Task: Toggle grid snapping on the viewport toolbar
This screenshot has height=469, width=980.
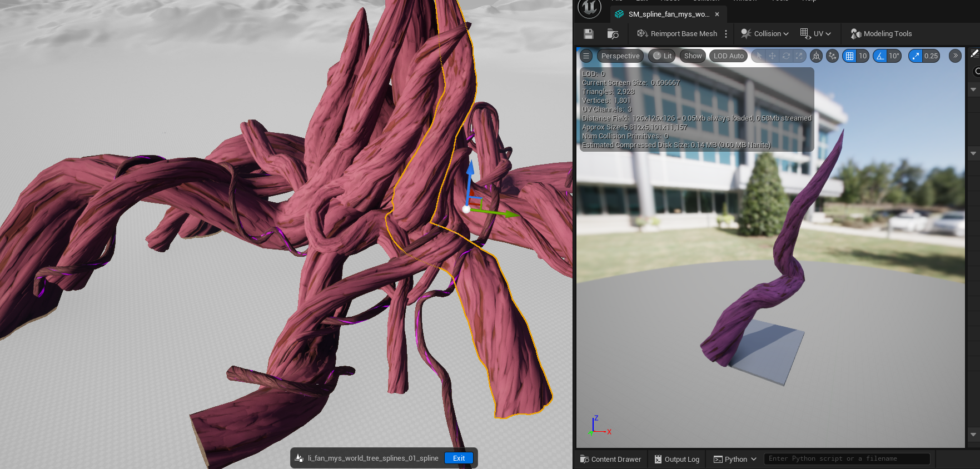Action: pyautogui.click(x=849, y=56)
